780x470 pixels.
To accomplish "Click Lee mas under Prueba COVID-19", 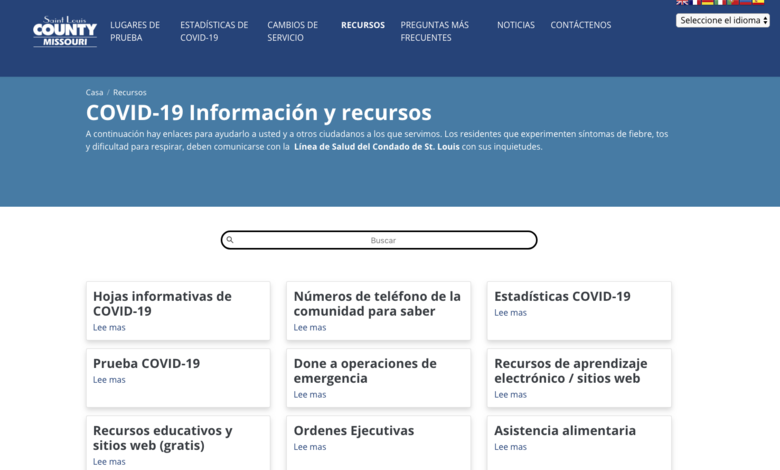I will coord(109,379).
